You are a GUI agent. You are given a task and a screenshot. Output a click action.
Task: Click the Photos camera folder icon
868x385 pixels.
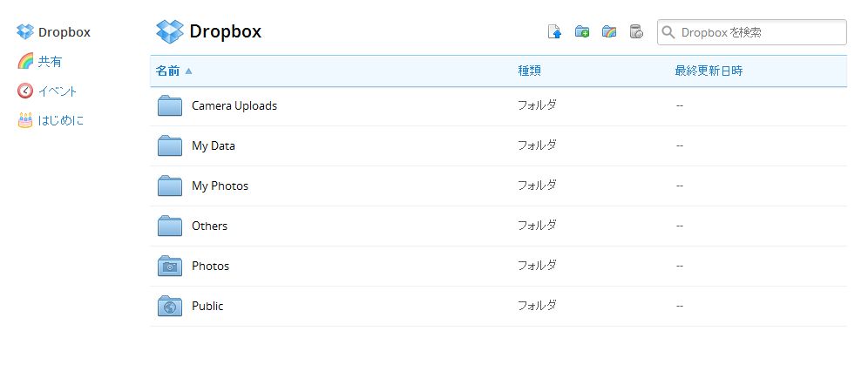point(170,266)
